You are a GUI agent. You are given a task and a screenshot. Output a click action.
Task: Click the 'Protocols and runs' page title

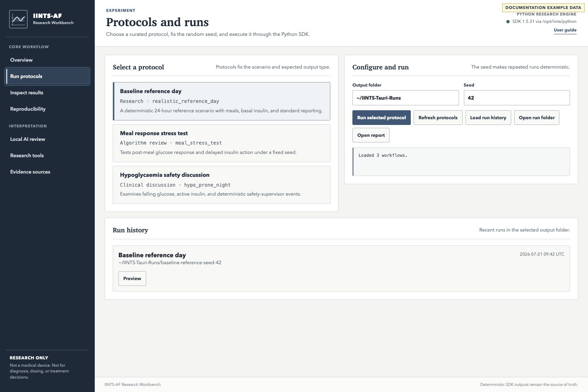(157, 22)
